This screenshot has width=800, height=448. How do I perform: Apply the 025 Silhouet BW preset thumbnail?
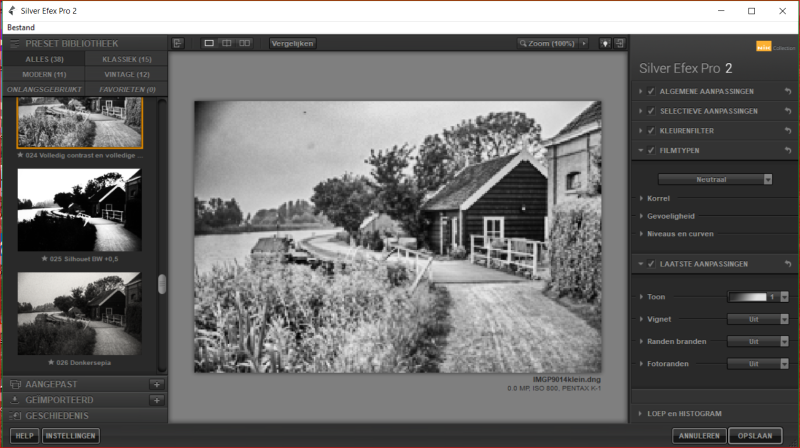80,210
